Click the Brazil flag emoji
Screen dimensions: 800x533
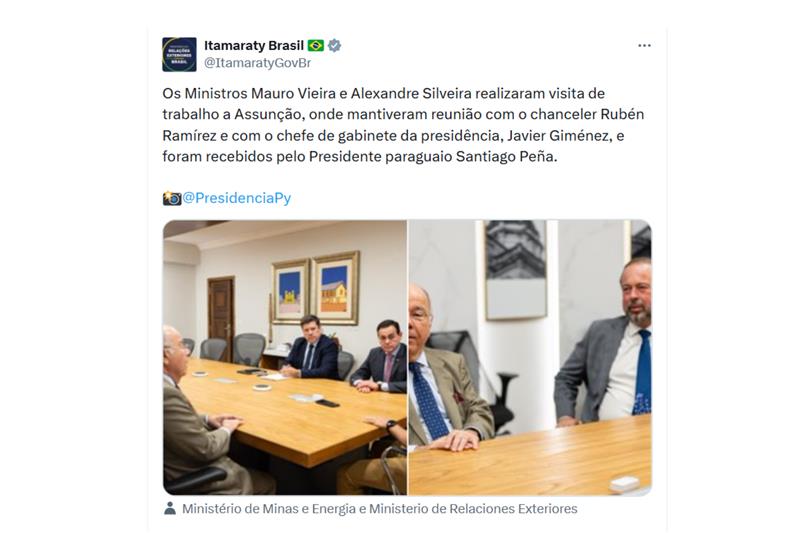click(x=316, y=45)
